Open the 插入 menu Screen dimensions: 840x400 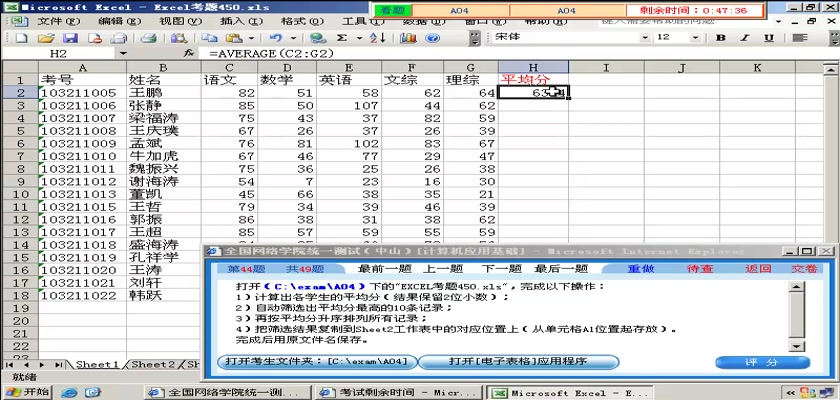[242, 22]
